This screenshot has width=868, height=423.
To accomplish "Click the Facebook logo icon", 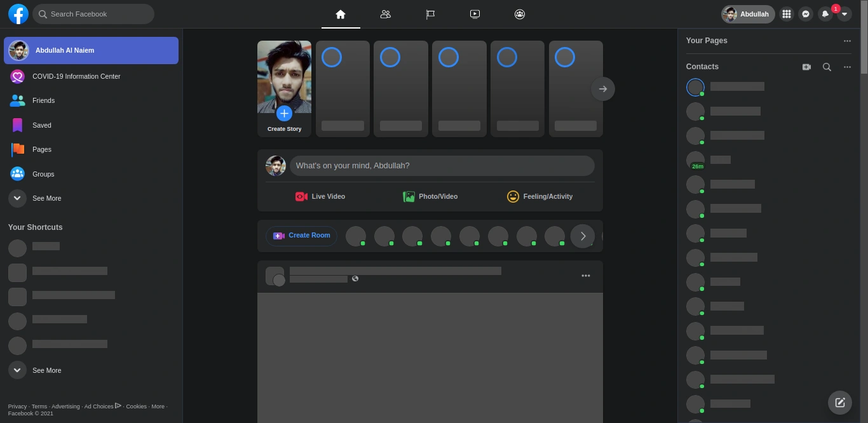I will pos(18,14).
